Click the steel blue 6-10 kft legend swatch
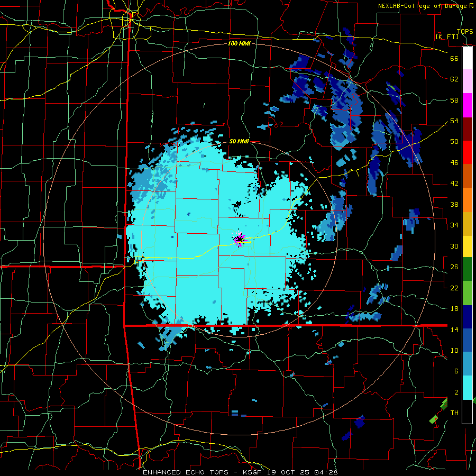Viewport: 476px width, 476px height. point(467,364)
